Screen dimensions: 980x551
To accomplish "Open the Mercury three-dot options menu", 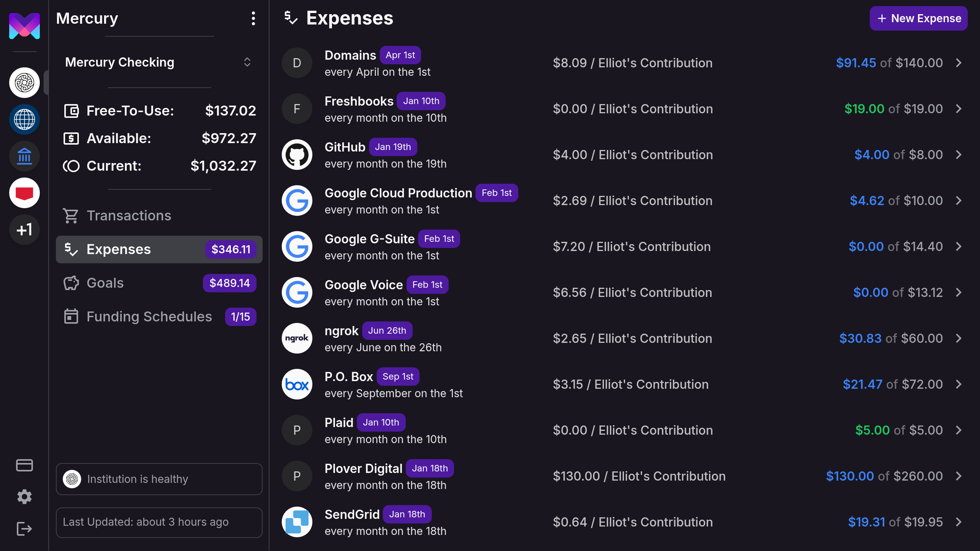I will [253, 18].
